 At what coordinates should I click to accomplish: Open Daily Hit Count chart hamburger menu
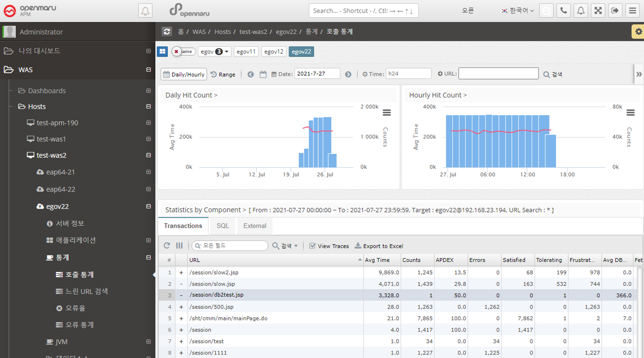(387, 113)
